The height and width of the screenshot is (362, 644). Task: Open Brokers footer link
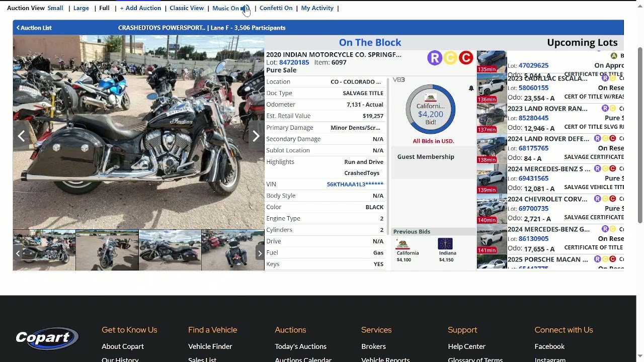tap(373, 346)
